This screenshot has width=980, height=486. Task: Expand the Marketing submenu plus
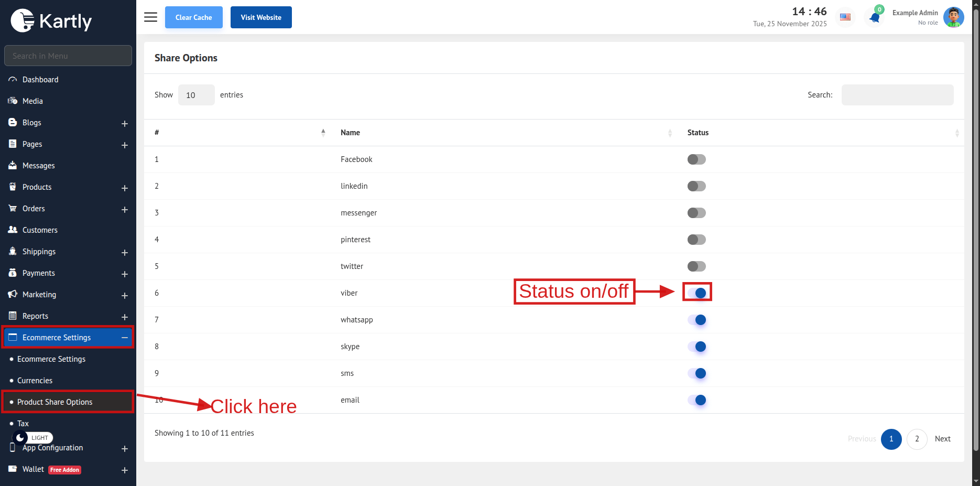(125, 295)
